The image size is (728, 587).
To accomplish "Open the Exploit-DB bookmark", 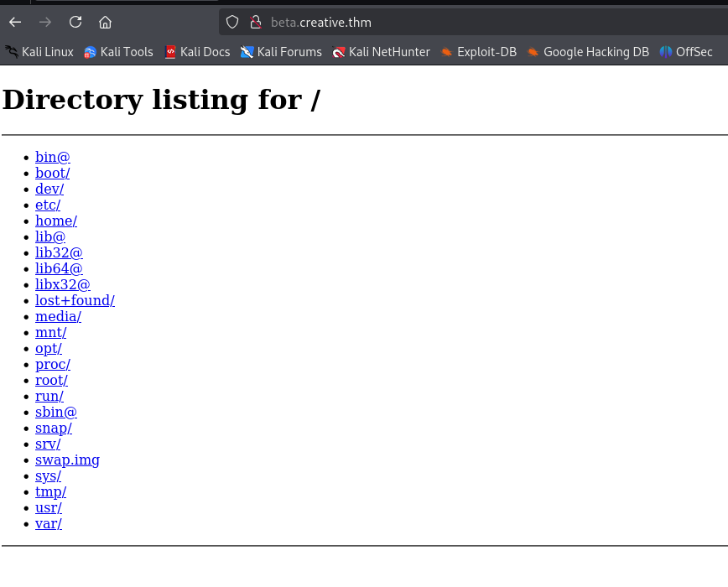I will (479, 52).
